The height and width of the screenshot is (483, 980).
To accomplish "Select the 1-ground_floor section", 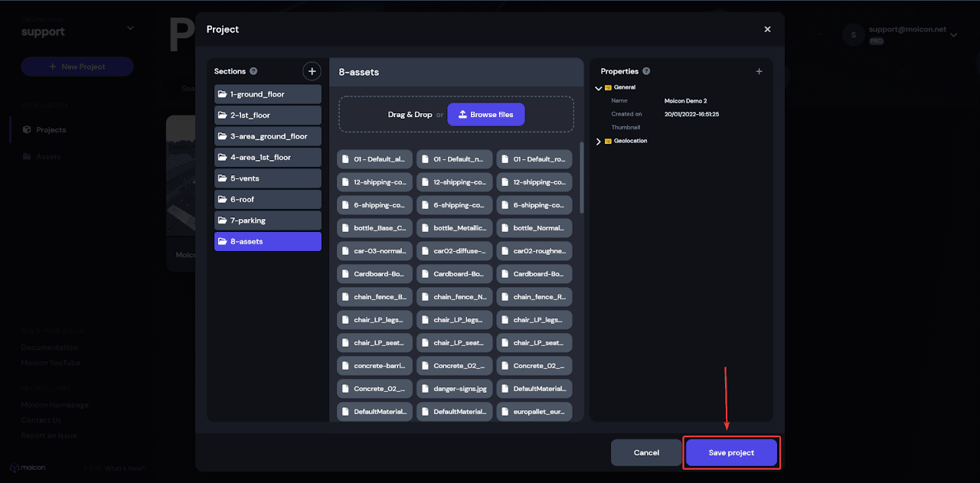I will pyautogui.click(x=268, y=94).
